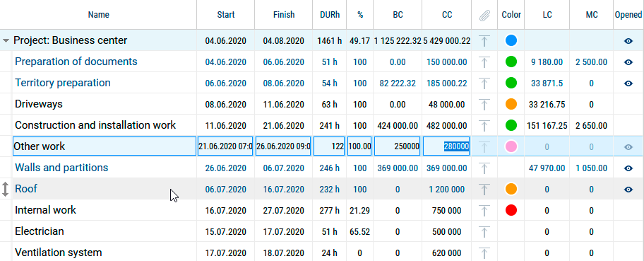Click the CC column header
Image resolution: width=644 pixels, height=261 pixels.
tap(447, 15)
